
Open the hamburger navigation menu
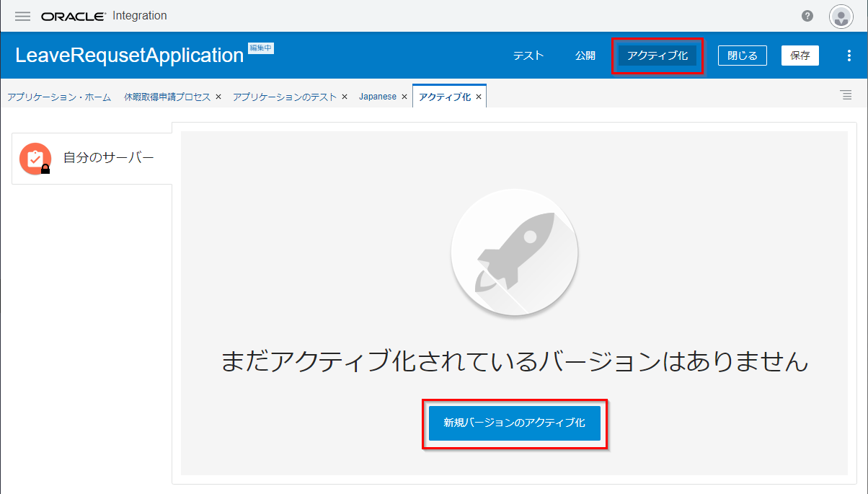[22, 16]
